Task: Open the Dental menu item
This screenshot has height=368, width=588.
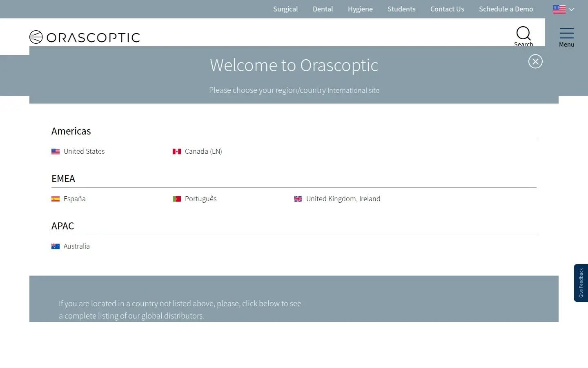Action: pos(323,9)
